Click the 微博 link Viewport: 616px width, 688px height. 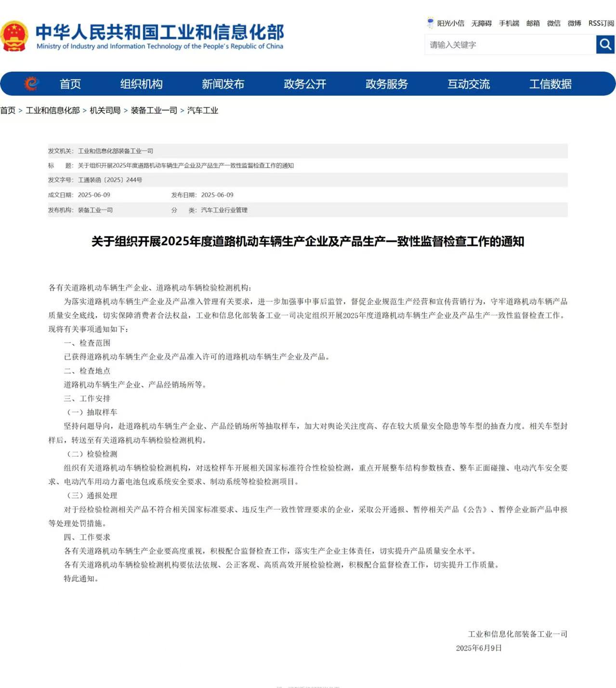point(575,23)
